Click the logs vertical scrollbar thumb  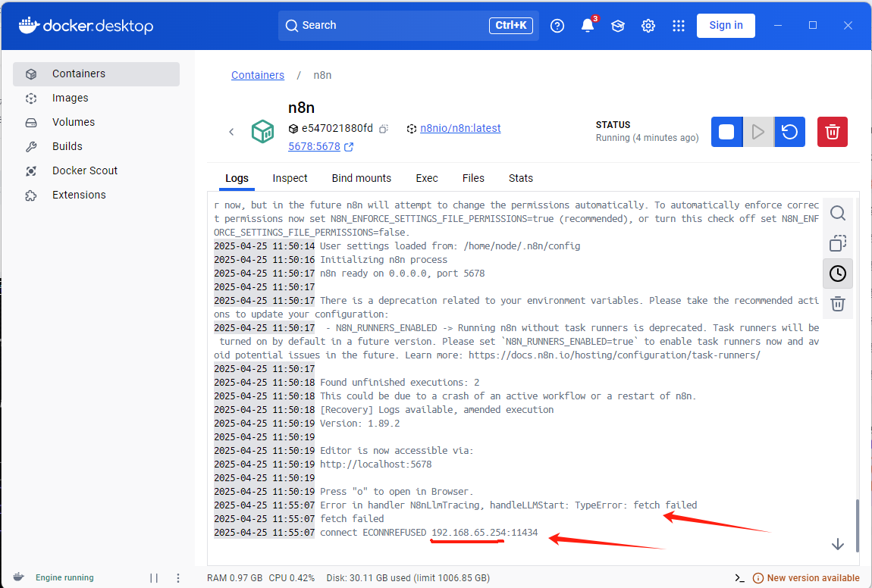[x=857, y=527]
